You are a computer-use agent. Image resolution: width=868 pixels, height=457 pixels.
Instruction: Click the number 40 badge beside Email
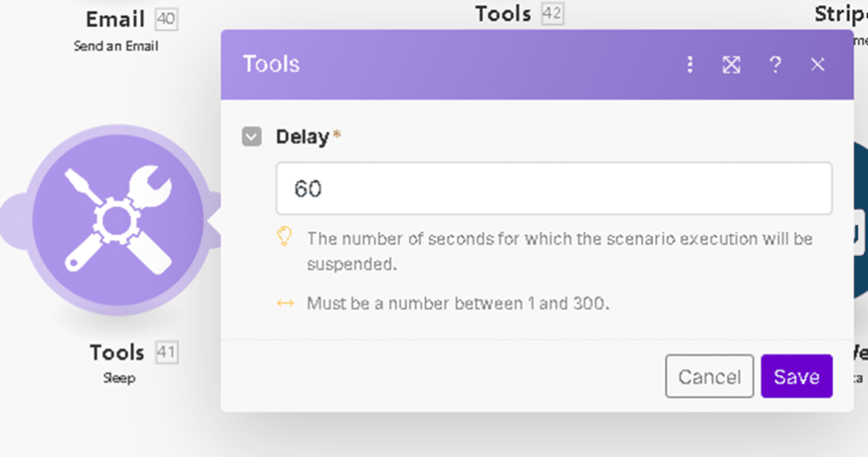point(167,19)
